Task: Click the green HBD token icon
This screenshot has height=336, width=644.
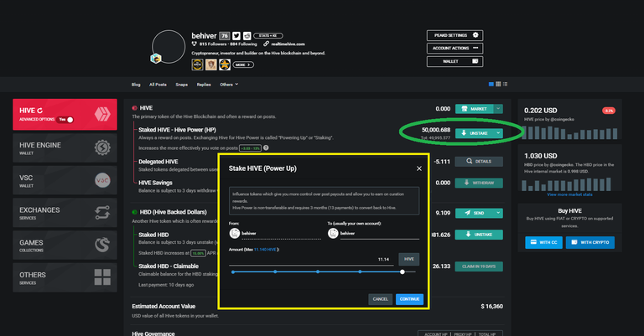Action: (134, 212)
